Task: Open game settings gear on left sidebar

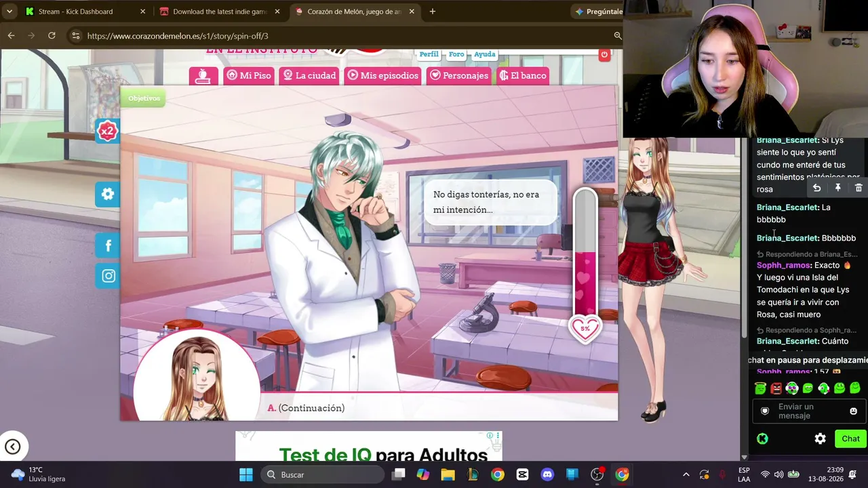Action: [108, 195]
